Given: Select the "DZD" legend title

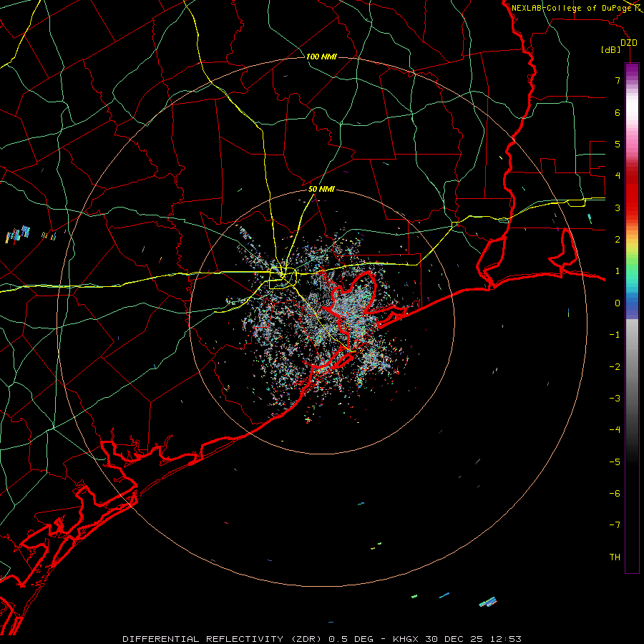Looking at the screenshot, I should pos(629,43).
